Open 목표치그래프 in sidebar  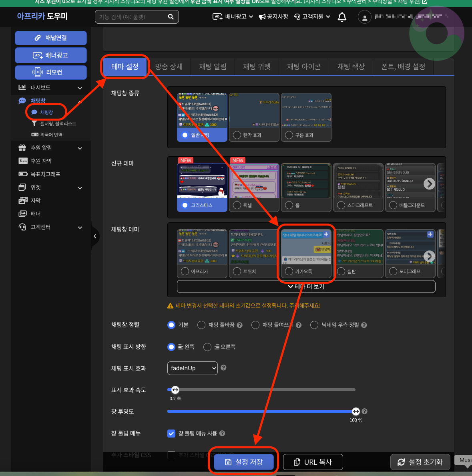pos(46,174)
